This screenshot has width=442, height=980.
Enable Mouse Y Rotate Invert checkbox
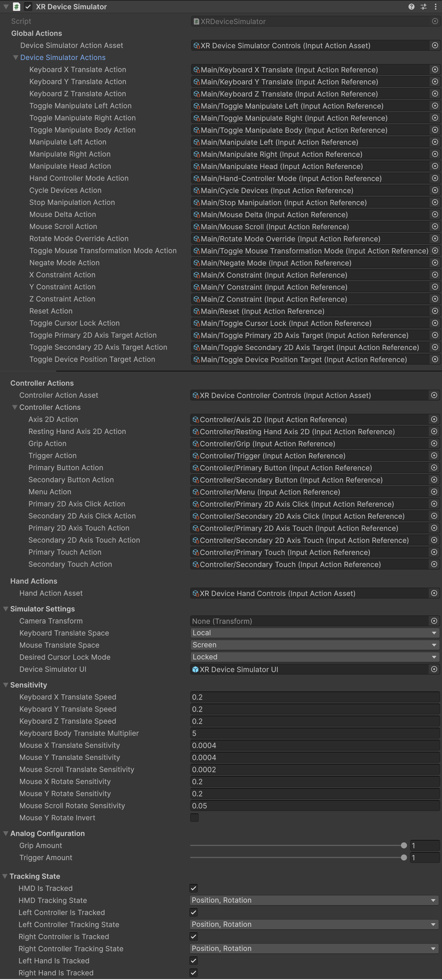(194, 818)
